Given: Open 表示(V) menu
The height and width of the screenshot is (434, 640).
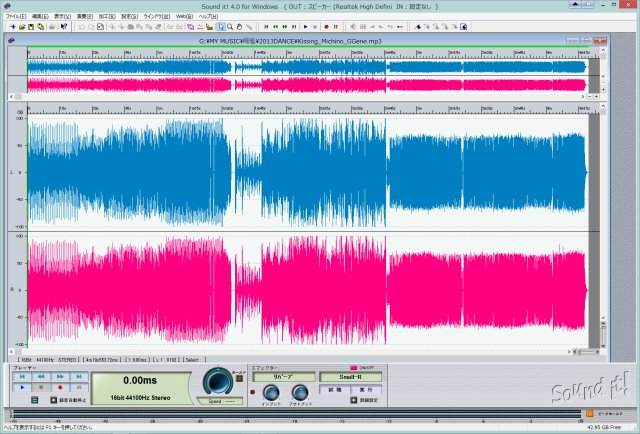Looking at the screenshot, I should click(62, 16).
